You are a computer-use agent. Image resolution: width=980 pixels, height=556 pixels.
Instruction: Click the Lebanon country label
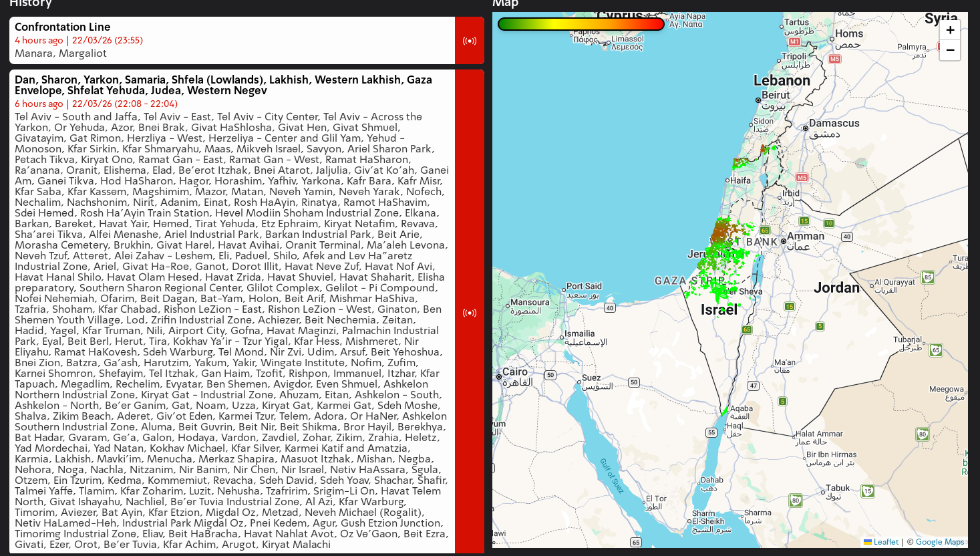(782, 81)
